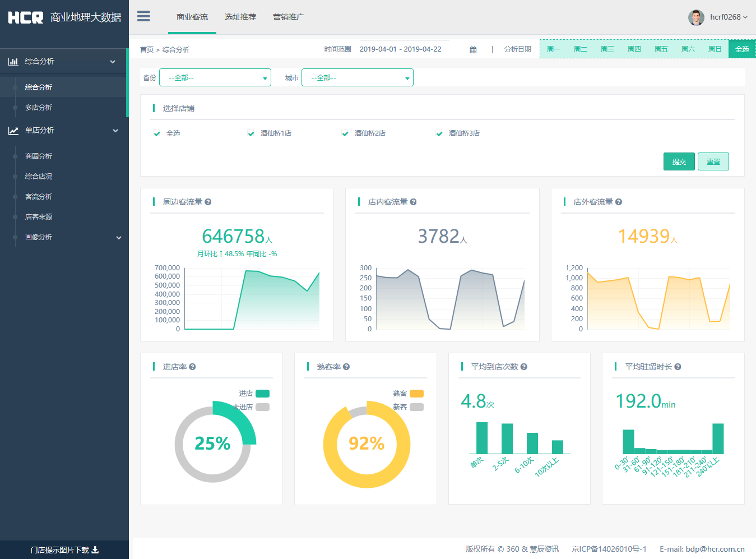This screenshot has width=756, height=559.
Task: Click help icon beside 店外客流量
Action: coord(619,202)
